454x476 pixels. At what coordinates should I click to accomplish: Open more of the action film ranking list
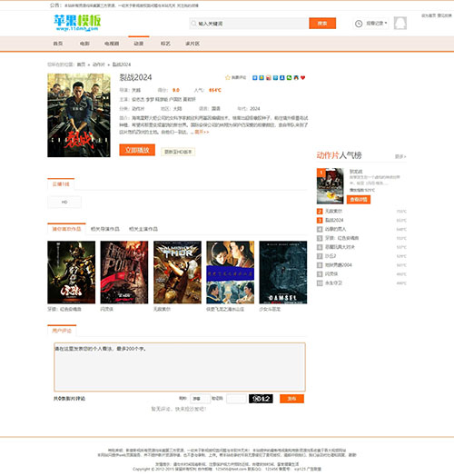400,156
